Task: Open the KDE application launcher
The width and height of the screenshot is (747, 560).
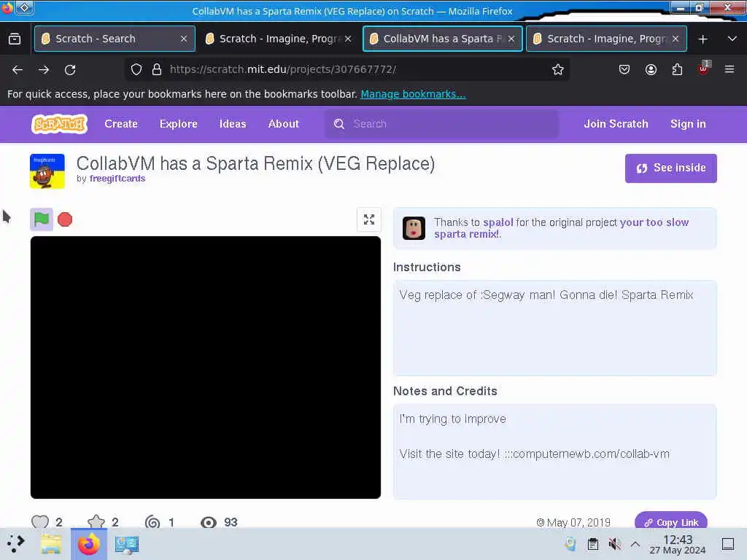Action: [16, 544]
